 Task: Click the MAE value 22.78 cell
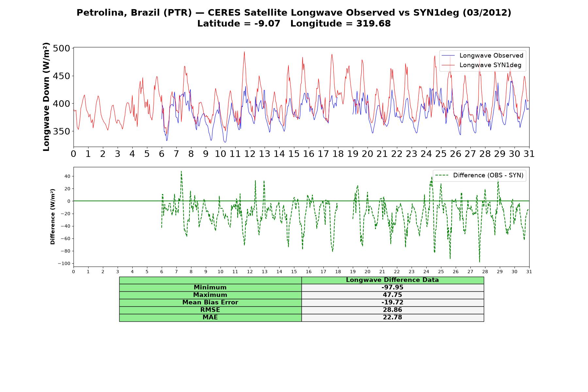pos(393,318)
